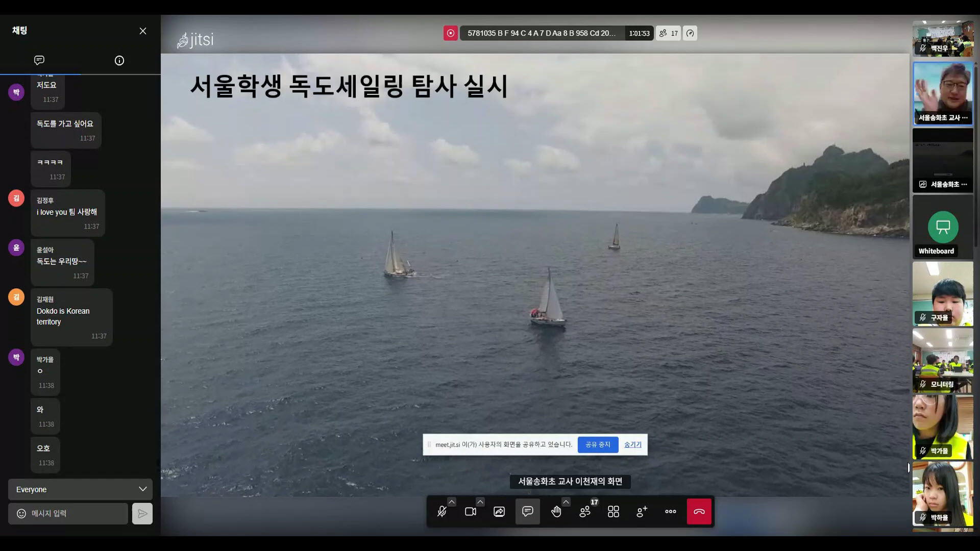Expand the camera video options arrow
The width and height of the screenshot is (980, 551).
click(480, 502)
